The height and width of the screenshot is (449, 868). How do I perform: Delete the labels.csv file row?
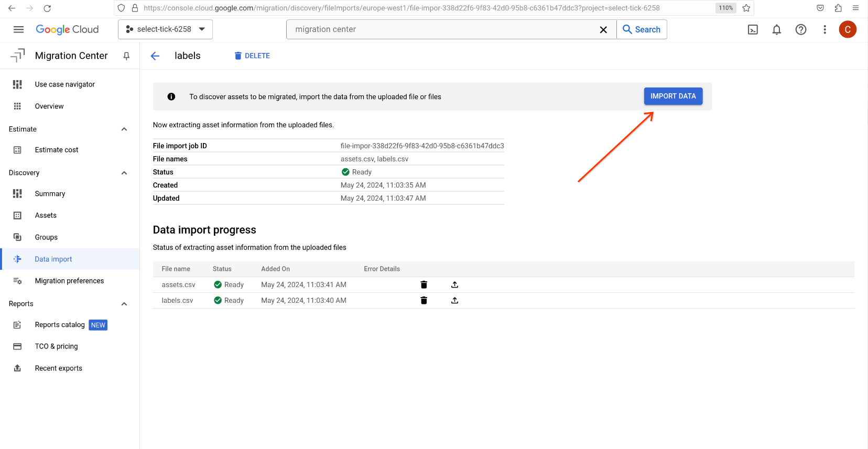pos(424,300)
